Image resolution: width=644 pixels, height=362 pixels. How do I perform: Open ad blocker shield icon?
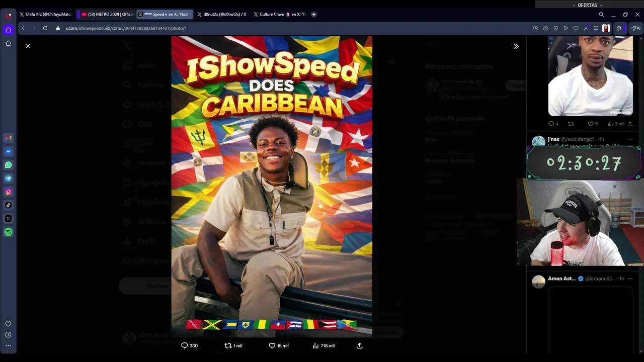click(x=556, y=28)
